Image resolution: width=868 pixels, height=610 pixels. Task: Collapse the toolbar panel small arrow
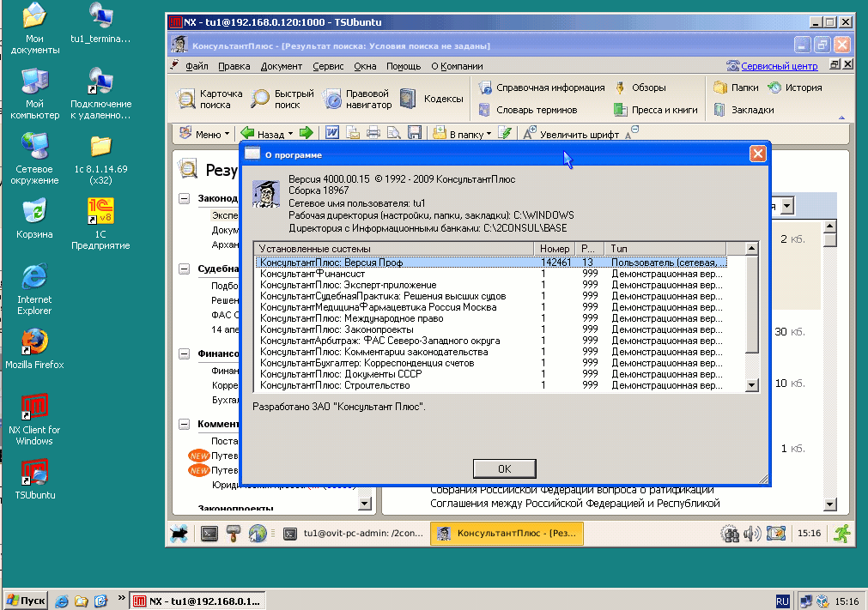(x=841, y=118)
